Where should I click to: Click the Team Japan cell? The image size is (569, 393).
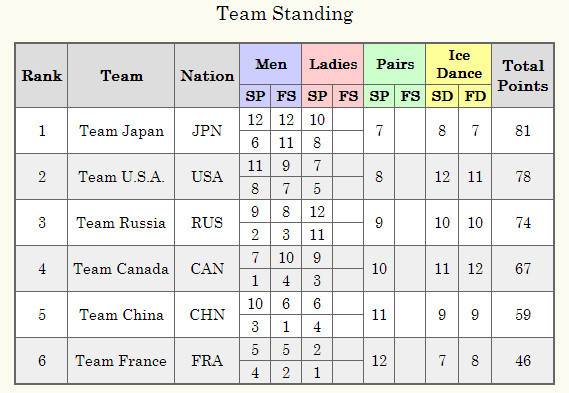tap(121, 131)
